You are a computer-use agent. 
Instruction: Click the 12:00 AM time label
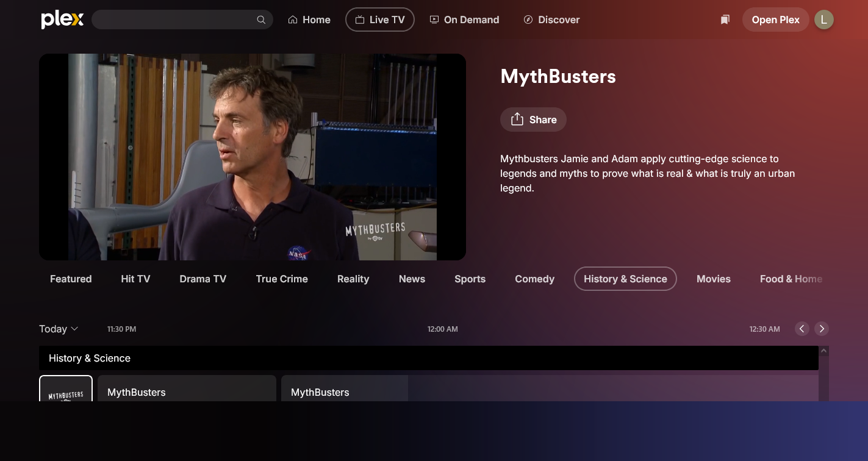pos(443,329)
